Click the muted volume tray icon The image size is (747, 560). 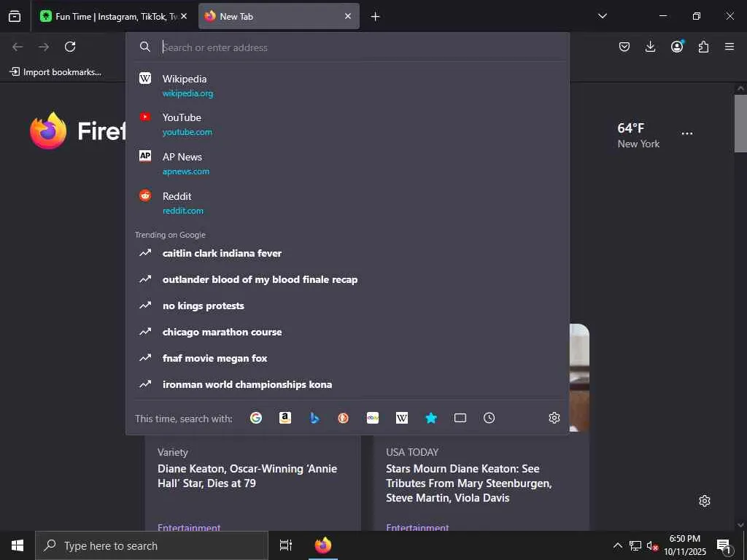pos(652,545)
